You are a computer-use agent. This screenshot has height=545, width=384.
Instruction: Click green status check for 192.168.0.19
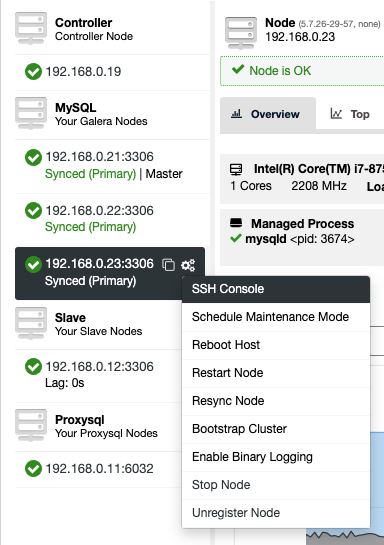(33, 72)
